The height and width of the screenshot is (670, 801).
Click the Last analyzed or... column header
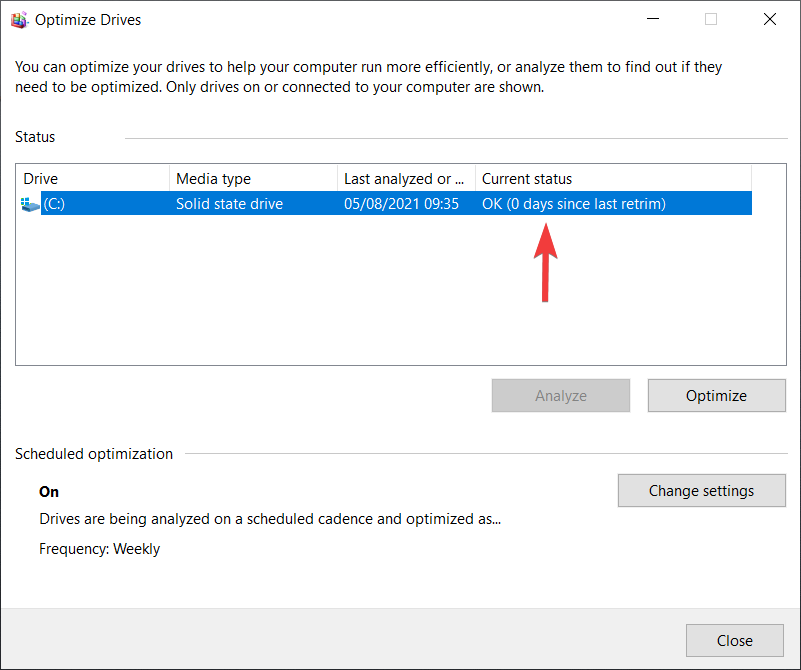tap(407, 179)
